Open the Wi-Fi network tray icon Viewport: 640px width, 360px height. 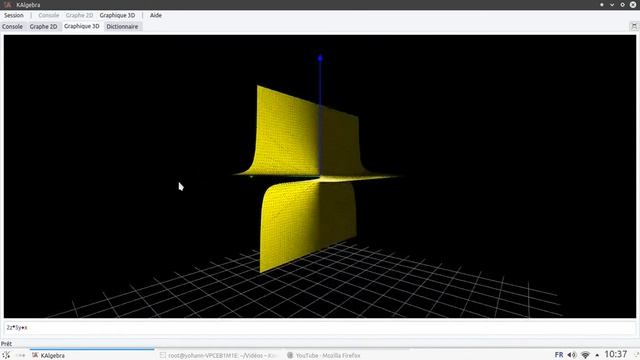coord(585,355)
